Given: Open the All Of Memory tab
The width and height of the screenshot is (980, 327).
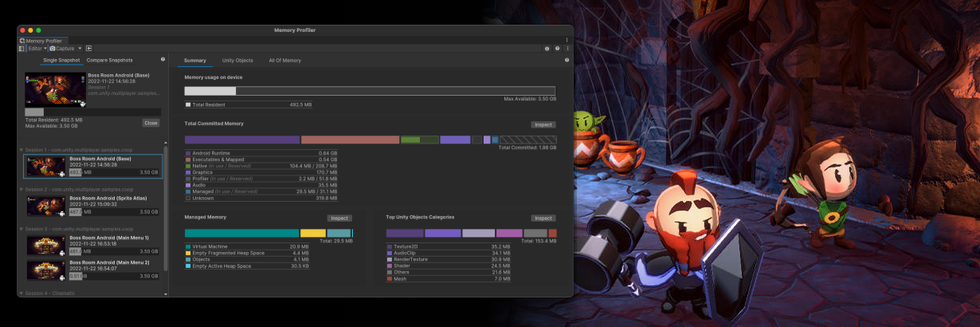Looking at the screenshot, I should pos(284,61).
